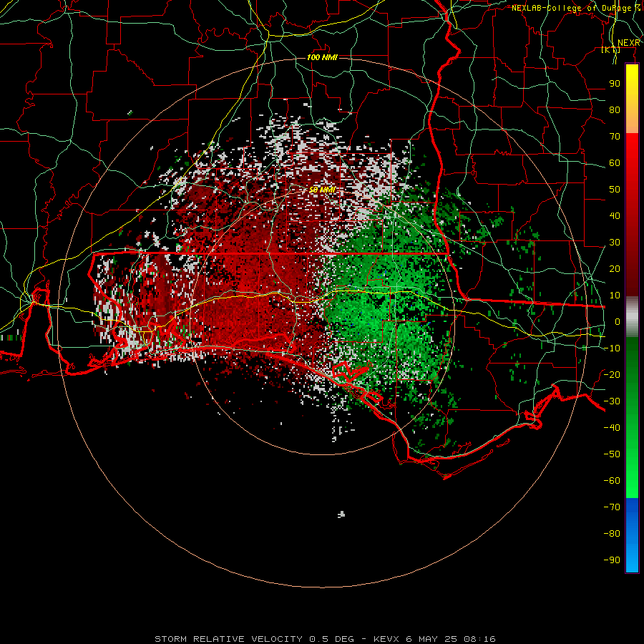Click the 30 value on the velocity scale

(615, 243)
